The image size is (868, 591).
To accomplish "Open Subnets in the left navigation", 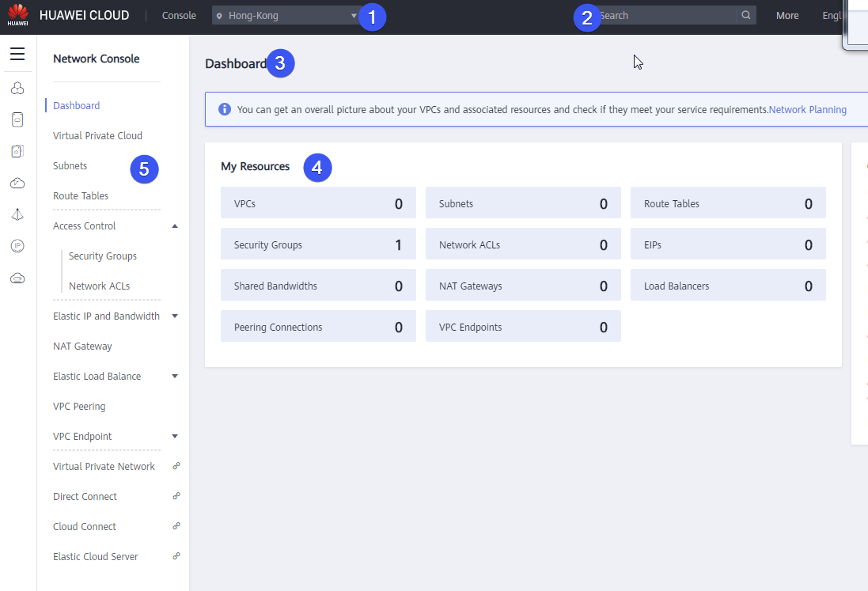I will pos(70,165).
